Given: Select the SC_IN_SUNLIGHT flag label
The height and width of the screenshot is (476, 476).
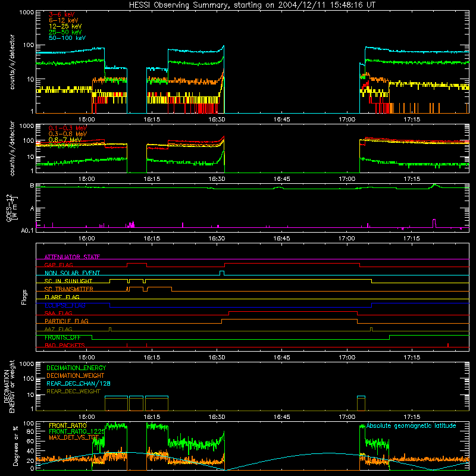Looking at the screenshot, I should tap(68, 281).
